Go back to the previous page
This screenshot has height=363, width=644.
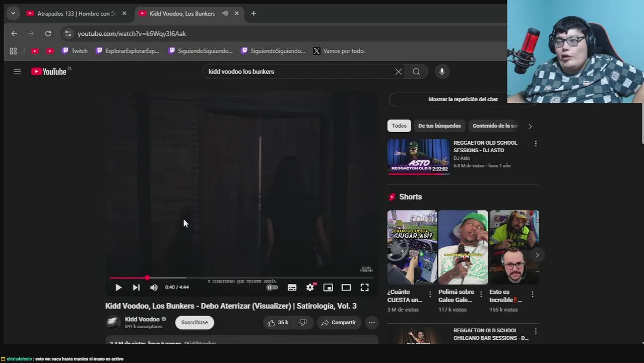[x=14, y=34]
